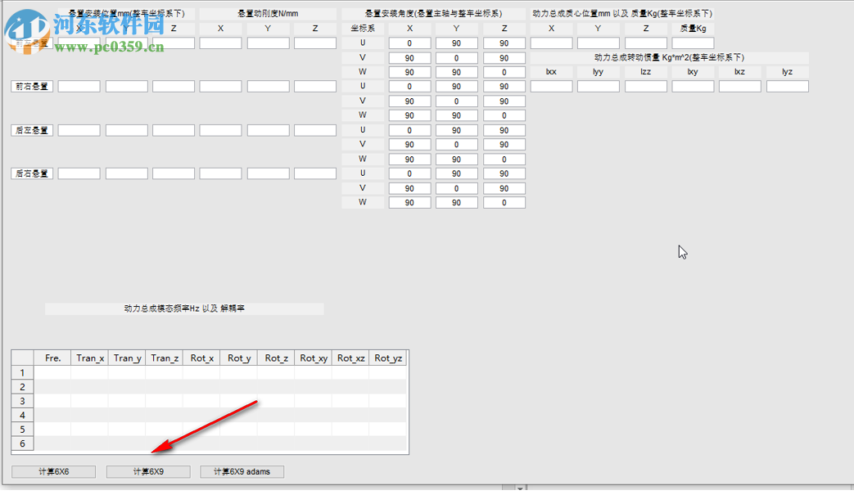
Task: Select result table row header 5
Action: point(22,429)
